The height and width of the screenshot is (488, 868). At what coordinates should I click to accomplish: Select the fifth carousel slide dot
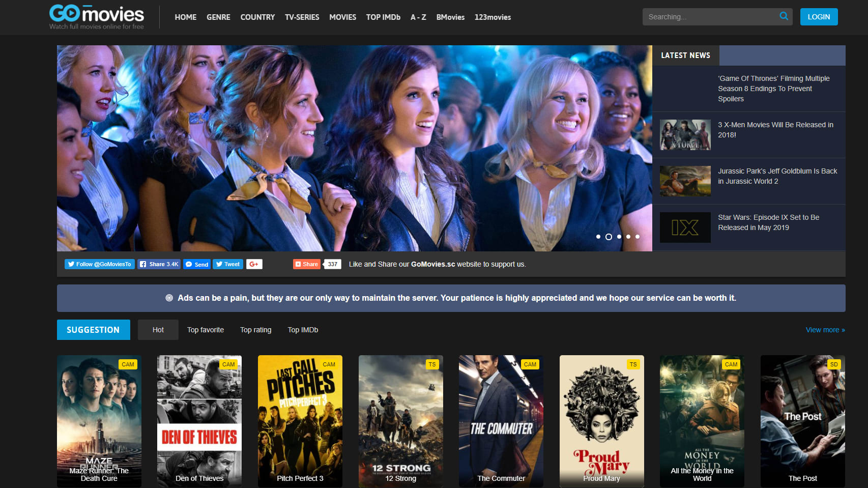(x=638, y=237)
